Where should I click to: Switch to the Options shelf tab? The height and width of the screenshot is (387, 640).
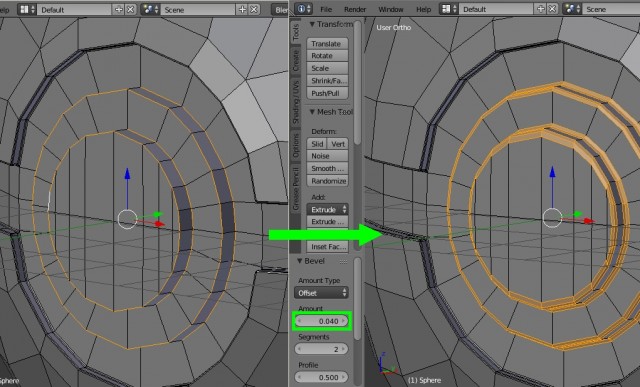(x=296, y=145)
